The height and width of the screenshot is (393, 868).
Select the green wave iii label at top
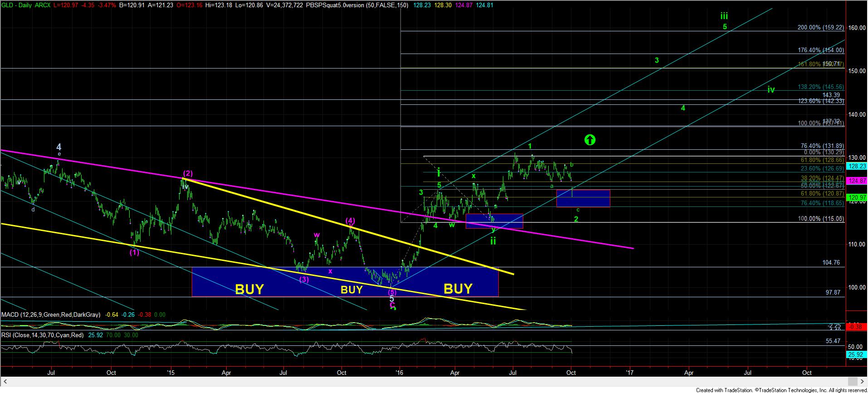click(x=724, y=16)
